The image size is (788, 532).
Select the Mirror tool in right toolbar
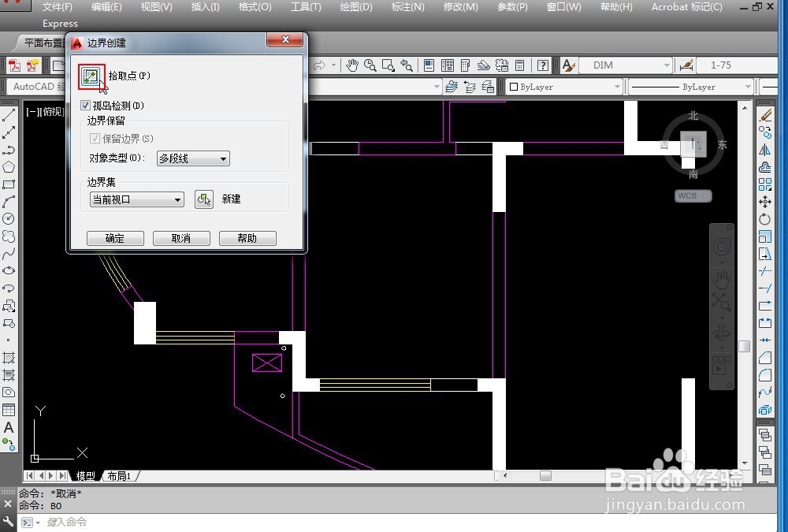765,150
